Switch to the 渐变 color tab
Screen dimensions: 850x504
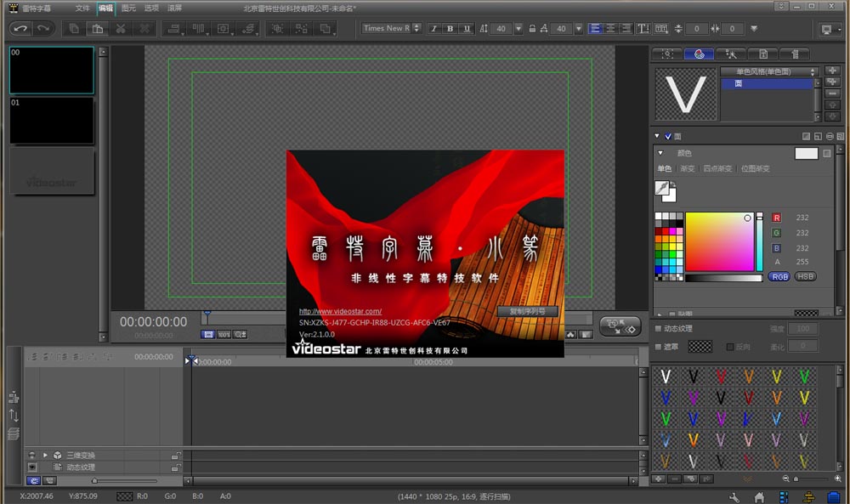point(688,168)
